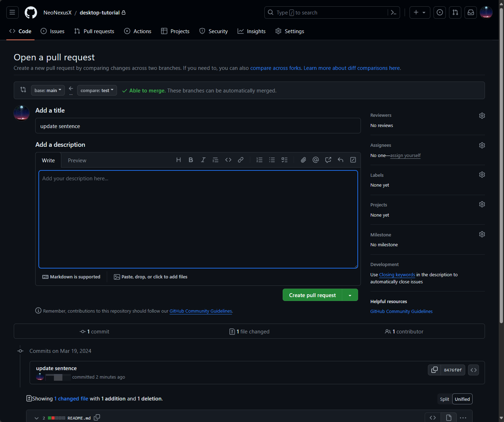Open user profile avatar menu
The image size is (504, 422).
click(486, 12)
